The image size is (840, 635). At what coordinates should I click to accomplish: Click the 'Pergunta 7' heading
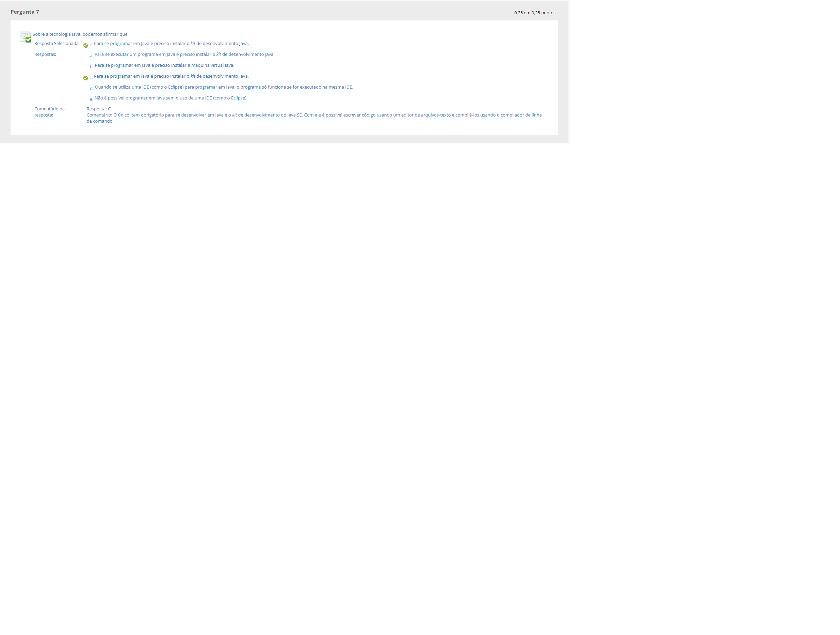25,12
